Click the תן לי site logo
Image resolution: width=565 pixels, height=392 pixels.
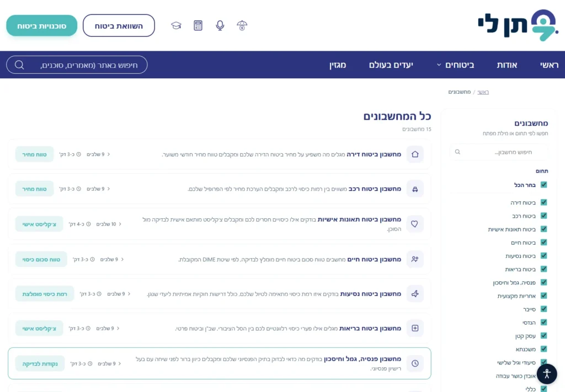click(x=518, y=25)
